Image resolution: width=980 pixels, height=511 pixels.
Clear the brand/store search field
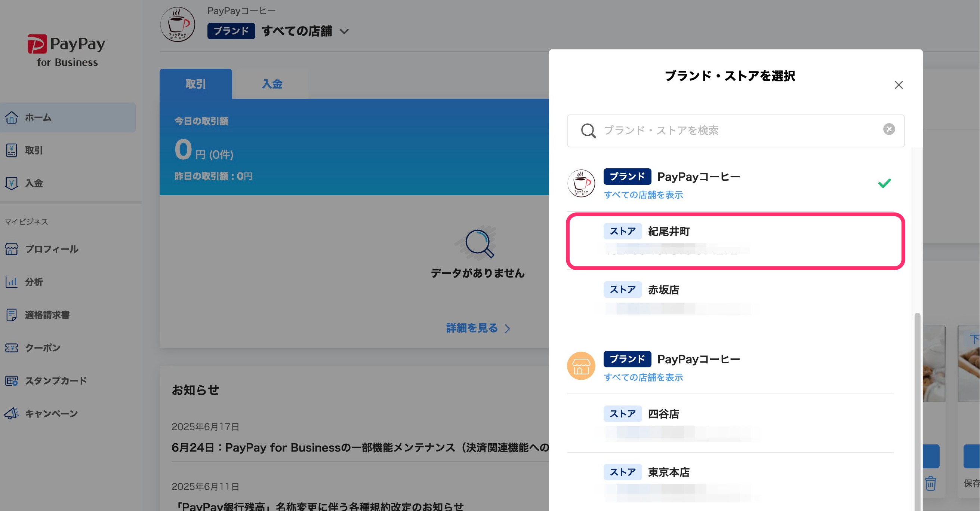tap(889, 129)
